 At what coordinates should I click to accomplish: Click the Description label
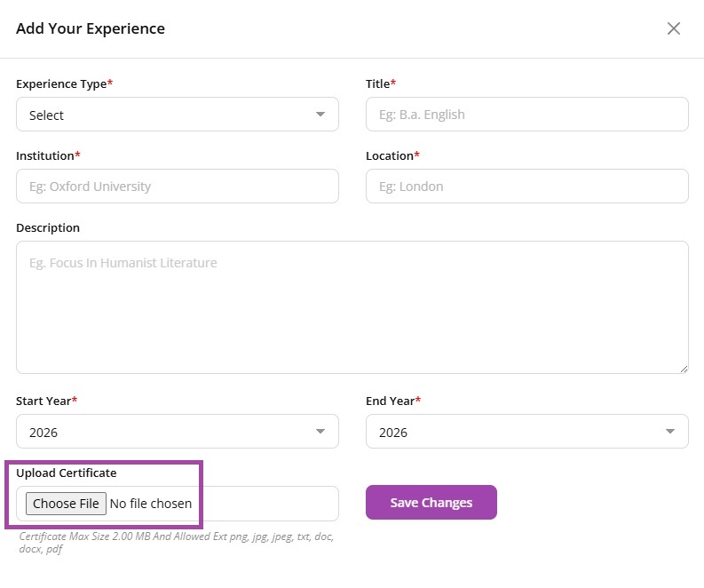(48, 227)
